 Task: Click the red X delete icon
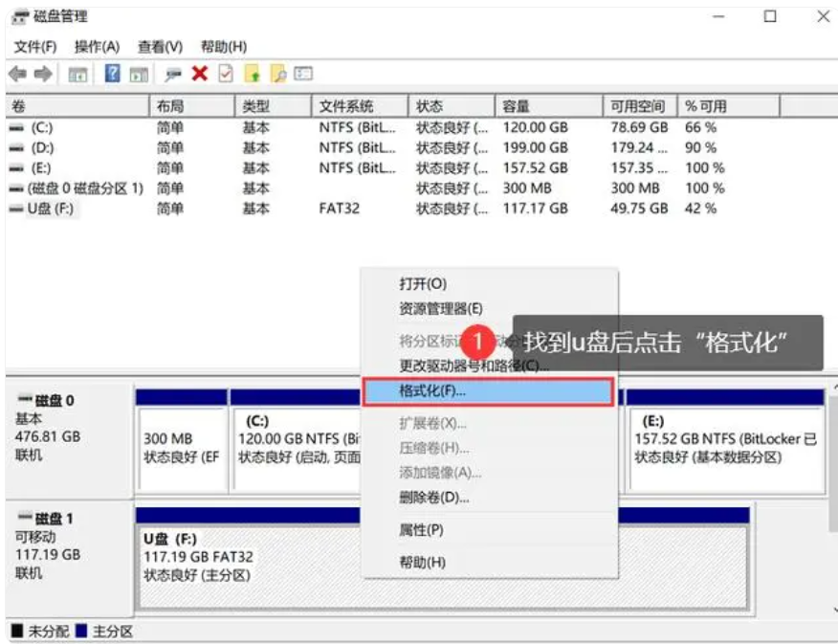200,74
